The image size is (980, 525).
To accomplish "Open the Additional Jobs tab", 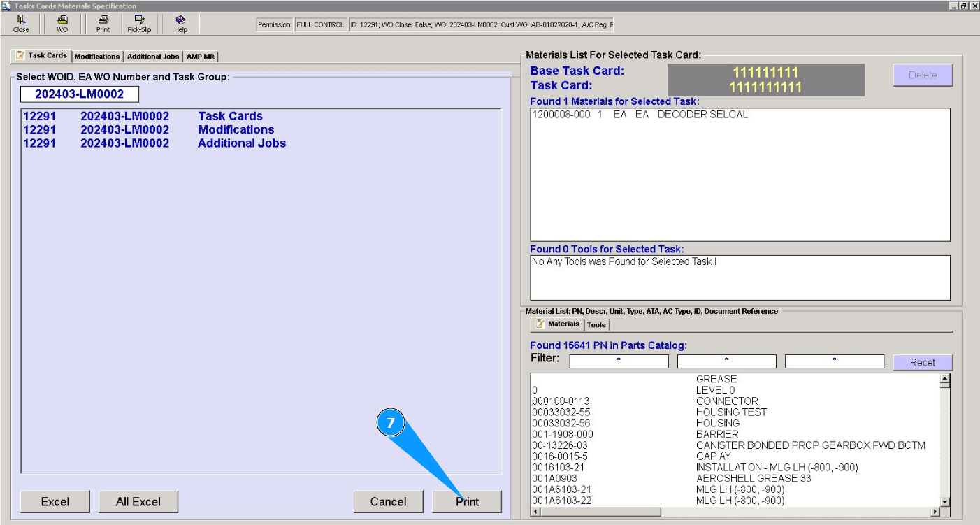I will [153, 57].
